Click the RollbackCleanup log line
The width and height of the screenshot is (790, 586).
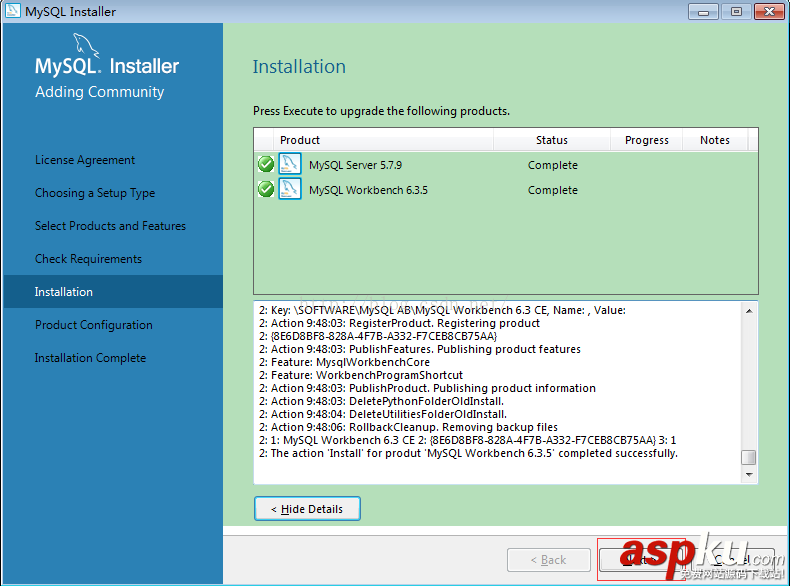[x=409, y=427]
